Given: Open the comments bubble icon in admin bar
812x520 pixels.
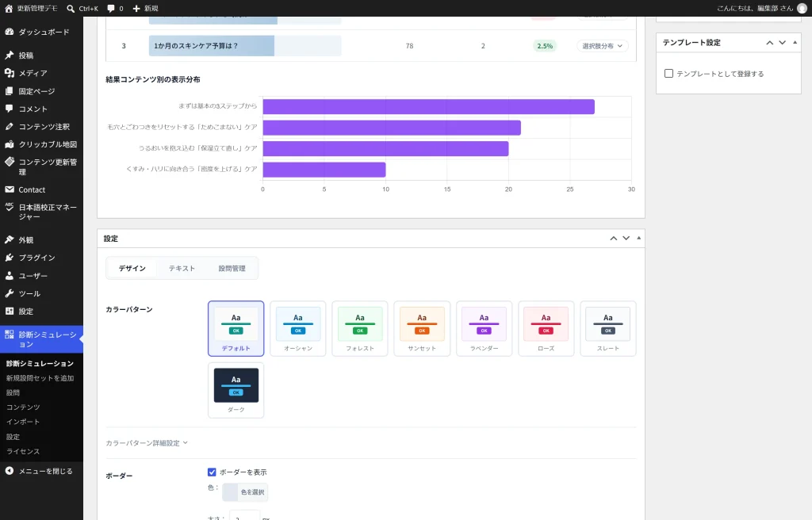Looking at the screenshot, I should pos(111,8).
